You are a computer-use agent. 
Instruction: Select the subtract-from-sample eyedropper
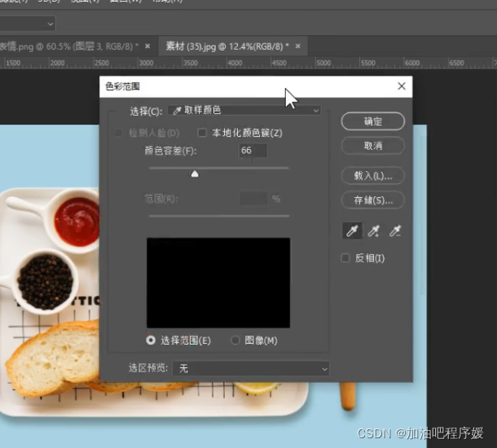(395, 231)
